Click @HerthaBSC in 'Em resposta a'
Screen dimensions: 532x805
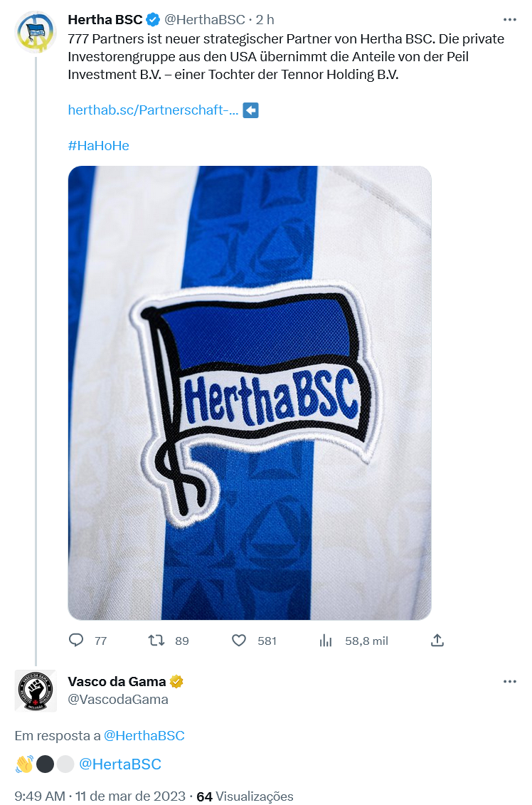pos(144,736)
